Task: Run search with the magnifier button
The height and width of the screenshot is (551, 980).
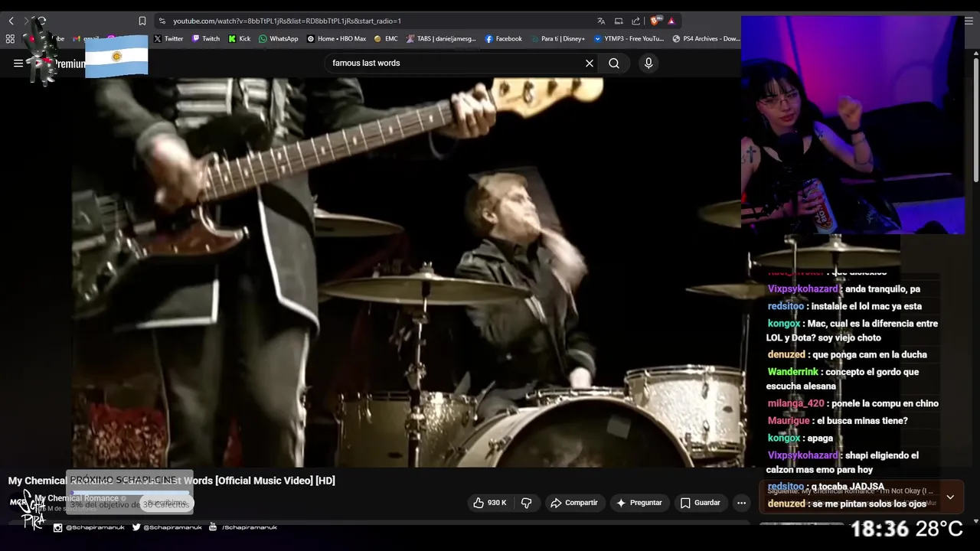Action: pyautogui.click(x=614, y=64)
